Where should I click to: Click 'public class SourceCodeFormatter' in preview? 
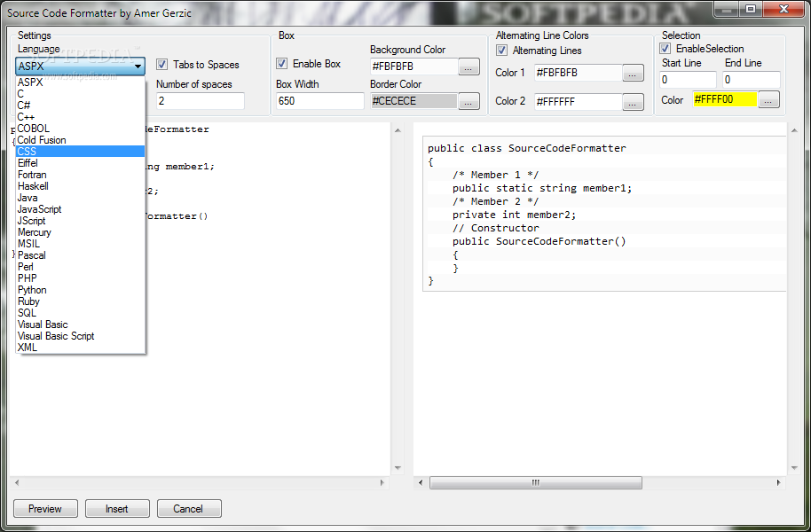click(526, 148)
